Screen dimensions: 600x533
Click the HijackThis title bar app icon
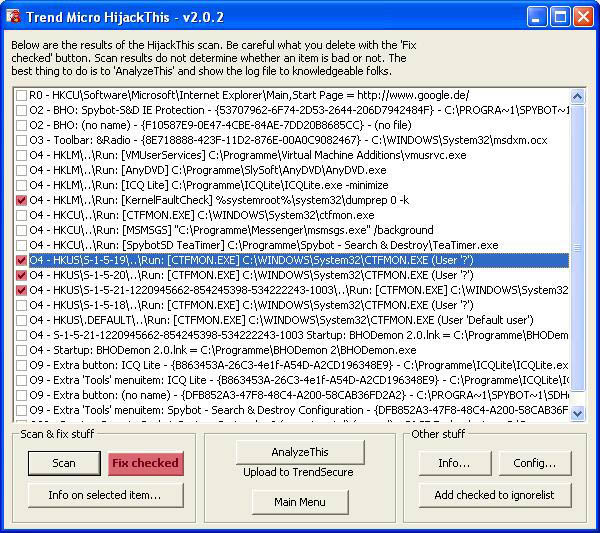point(13,16)
